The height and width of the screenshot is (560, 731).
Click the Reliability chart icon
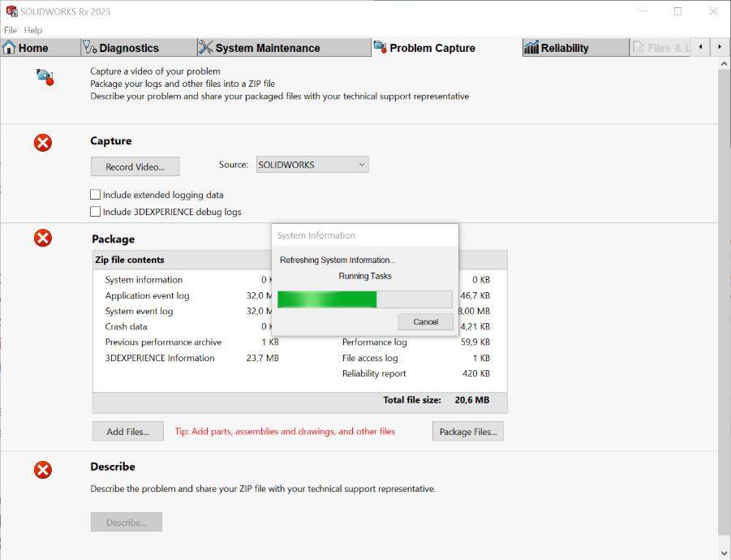click(x=531, y=48)
